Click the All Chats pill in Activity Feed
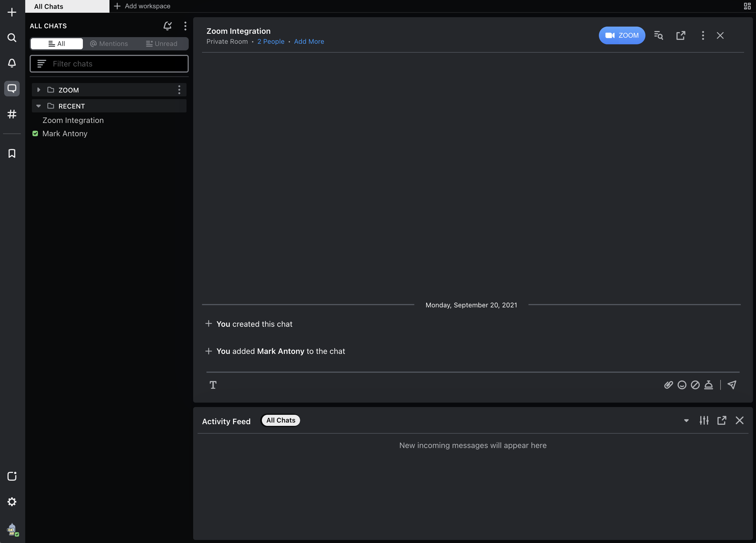Image resolution: width=756 pixels, height=543 pixels. point(280,420)
